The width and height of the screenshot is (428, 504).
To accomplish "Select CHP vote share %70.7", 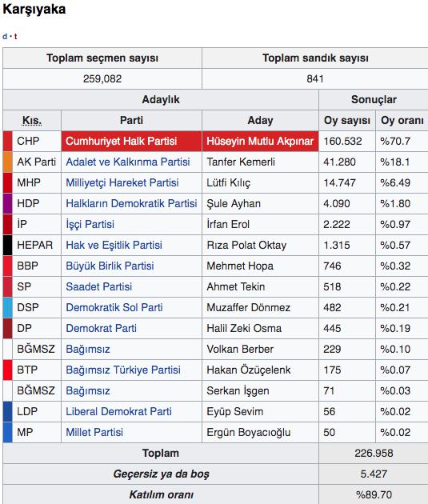I will click(x=395, y=141).
